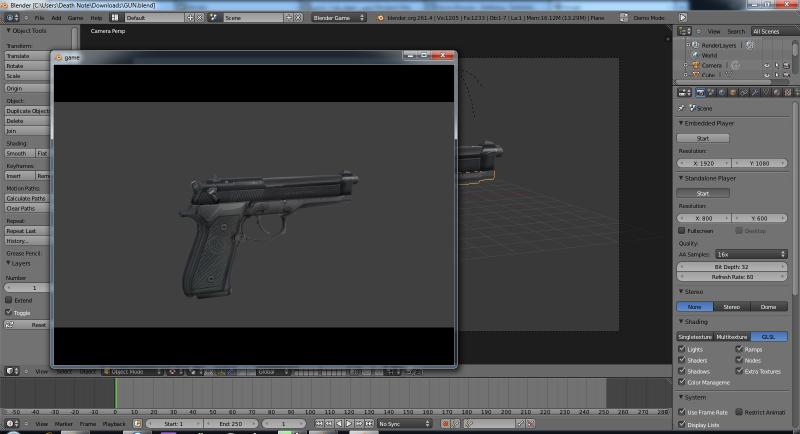Uncheck the Shaders shading option
The width and height of the screenshot is (800, 434).
tap(682, 360)
